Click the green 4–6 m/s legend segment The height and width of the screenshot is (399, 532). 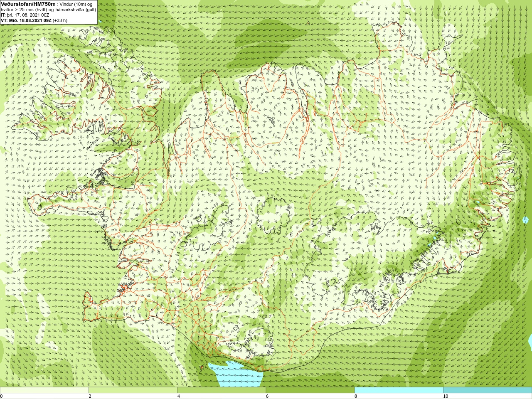pyautogui.click(x=222, y=390)
